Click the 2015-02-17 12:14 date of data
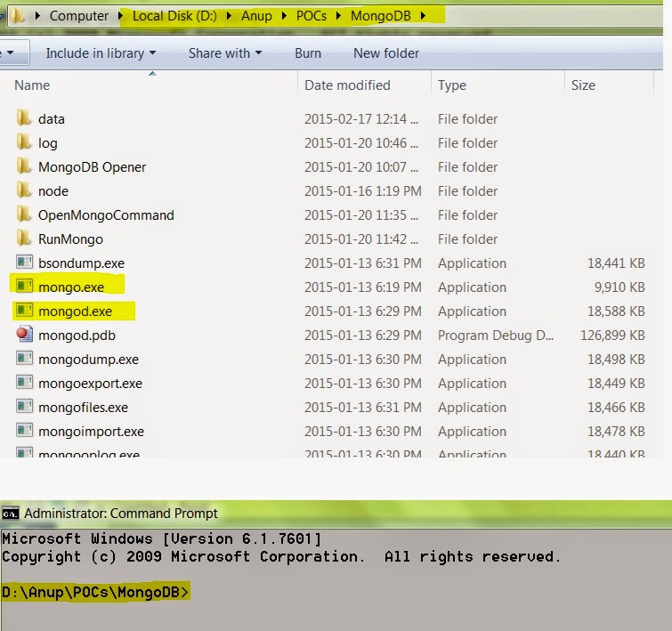 [360, 118]
